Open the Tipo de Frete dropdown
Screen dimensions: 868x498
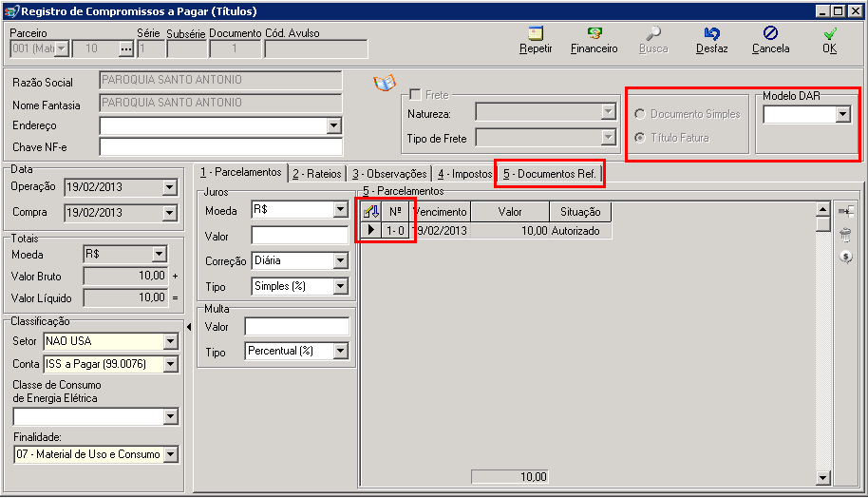[x=608, y=136]
